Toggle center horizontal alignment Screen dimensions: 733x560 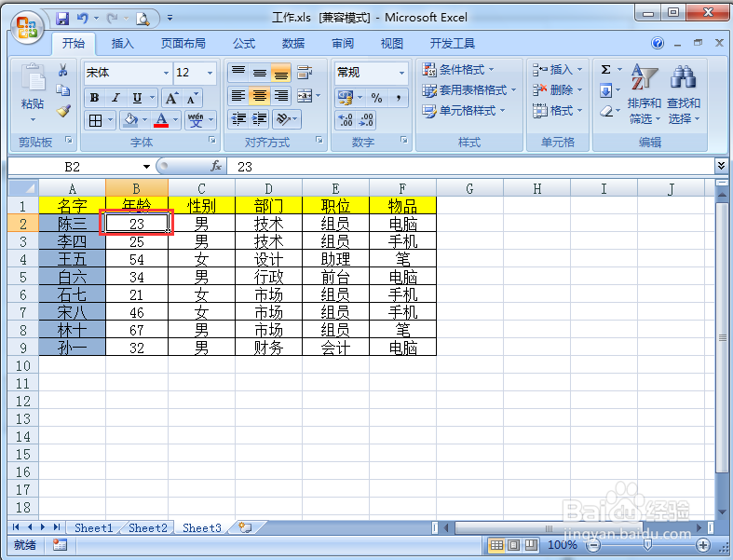pos(260,96)
